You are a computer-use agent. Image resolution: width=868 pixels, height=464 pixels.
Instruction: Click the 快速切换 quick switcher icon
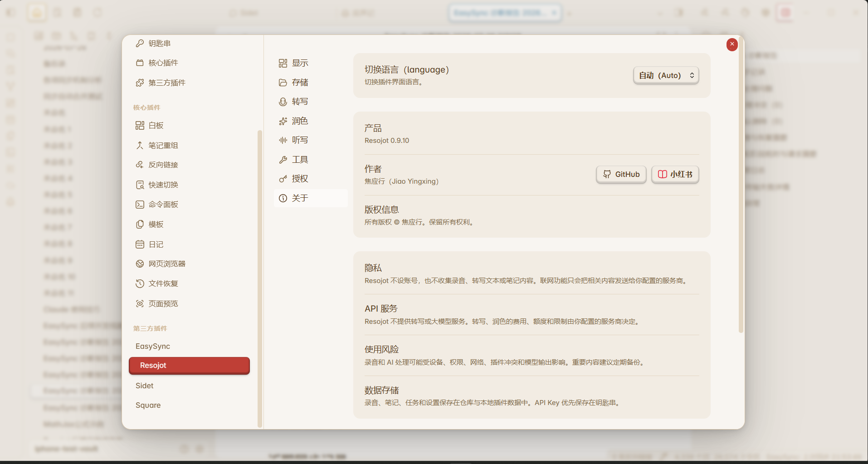pyautogui.click(x=140, y=185)
